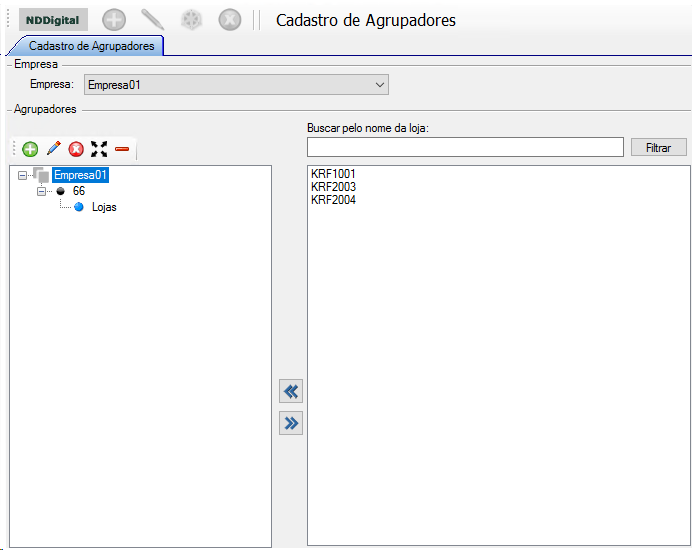Viewport: 692px width, 550px height.
Task: Click the store name search field
Action: tap(465, 147)
